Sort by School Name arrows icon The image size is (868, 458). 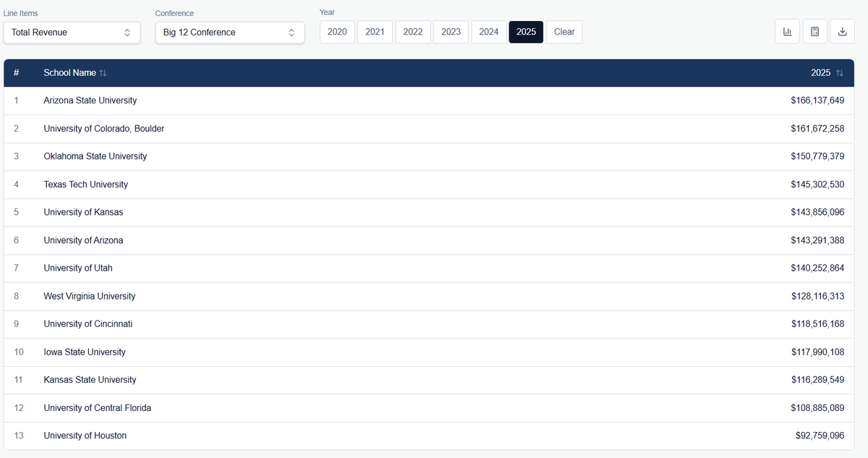(103, 73)
